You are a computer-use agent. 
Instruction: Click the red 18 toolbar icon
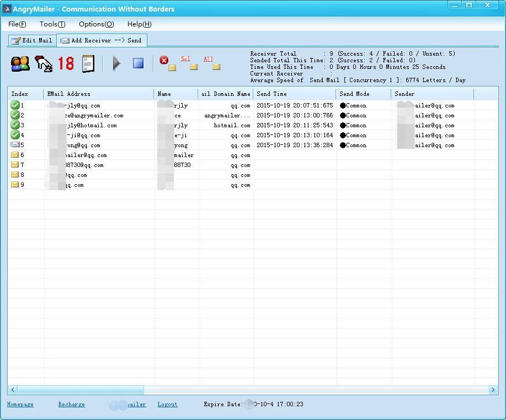66,63
